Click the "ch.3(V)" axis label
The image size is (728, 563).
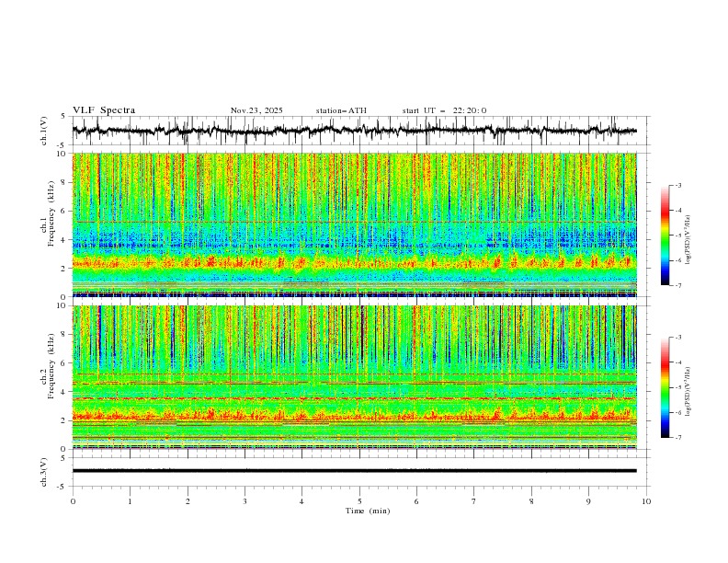pyautogui.click(x=44, y=472)
